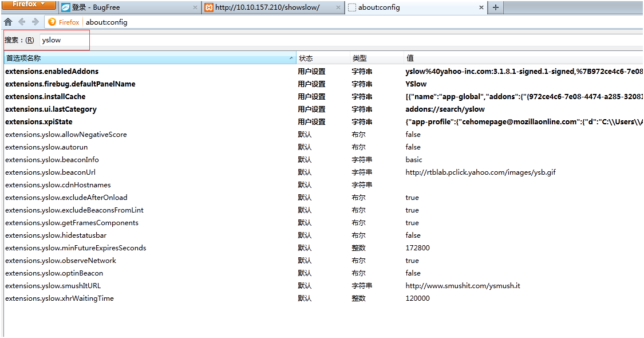Click 字符串 type of cdnHostnames row

(x=362, y=184)
